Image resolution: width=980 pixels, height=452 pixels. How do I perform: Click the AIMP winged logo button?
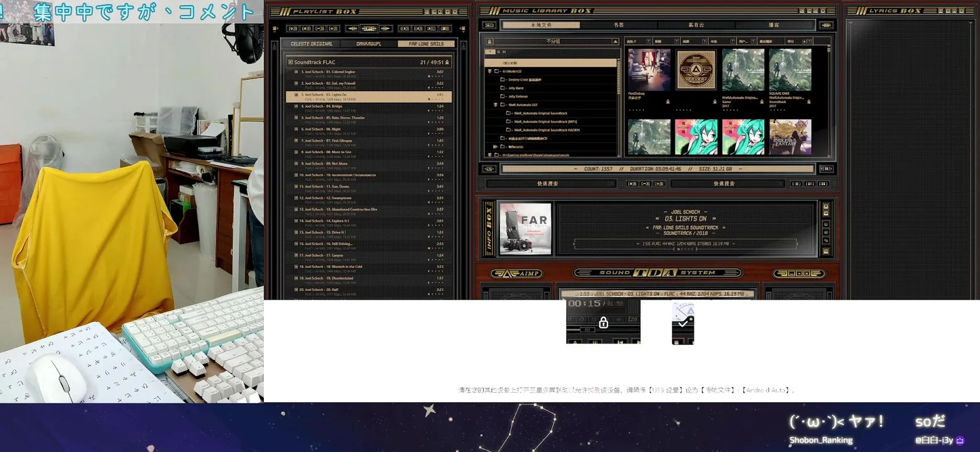coord(516,273)
